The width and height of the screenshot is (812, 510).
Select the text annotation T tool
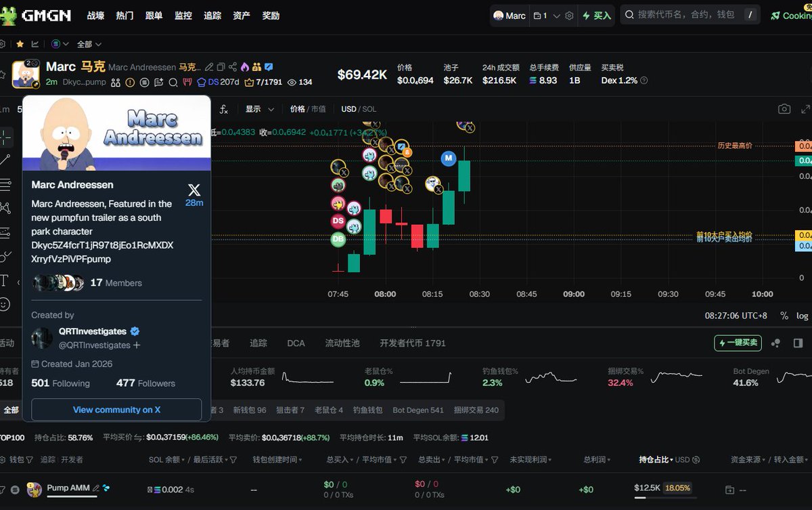pyautogui.click(x=5, y=280)
